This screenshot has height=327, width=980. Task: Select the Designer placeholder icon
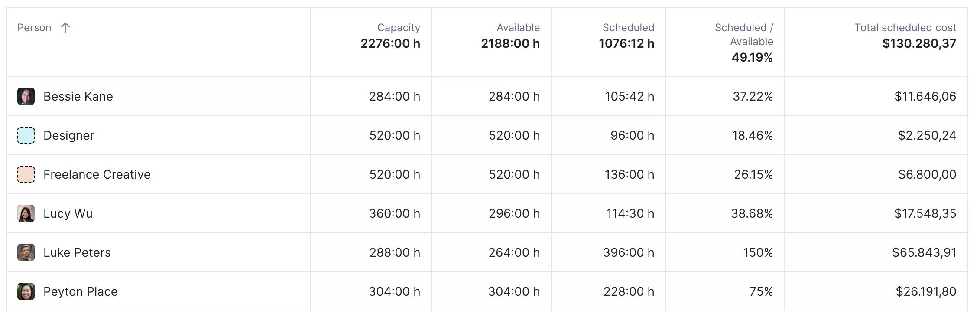26,135
